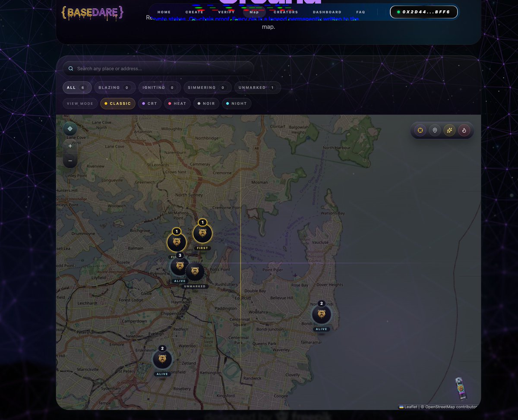
Task: Focus the place or address search field
Action: click(158, 69)
